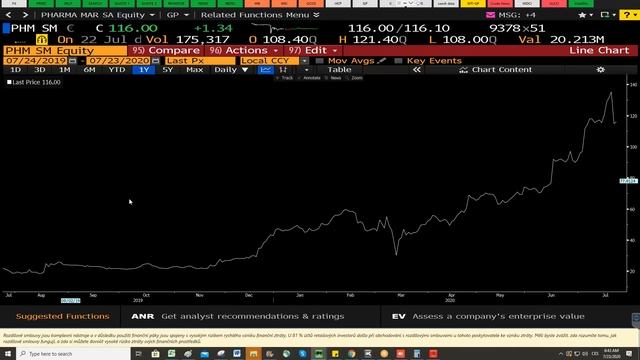Open Chrome from the taskbar
The height and width of the screenshot is (360, 640).
[351, 353]
